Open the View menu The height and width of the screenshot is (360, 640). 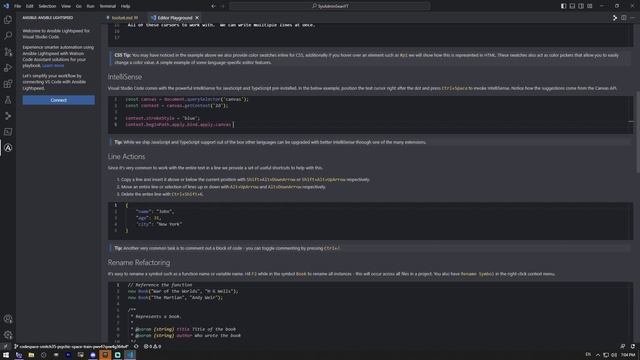66,6
